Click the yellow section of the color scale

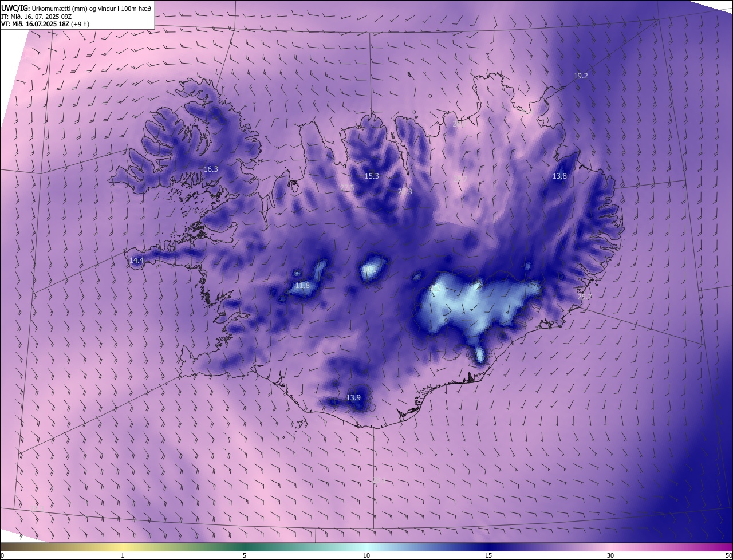coord(123,547)
